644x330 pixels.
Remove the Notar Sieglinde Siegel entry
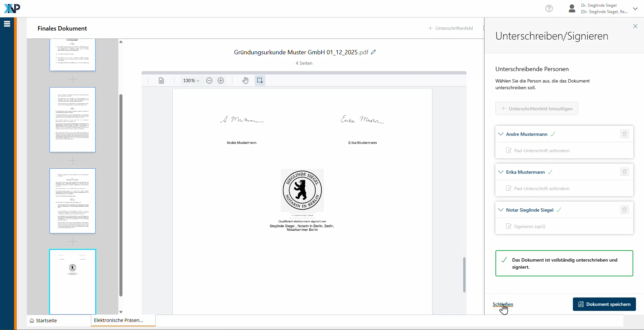tap(624, 210)
